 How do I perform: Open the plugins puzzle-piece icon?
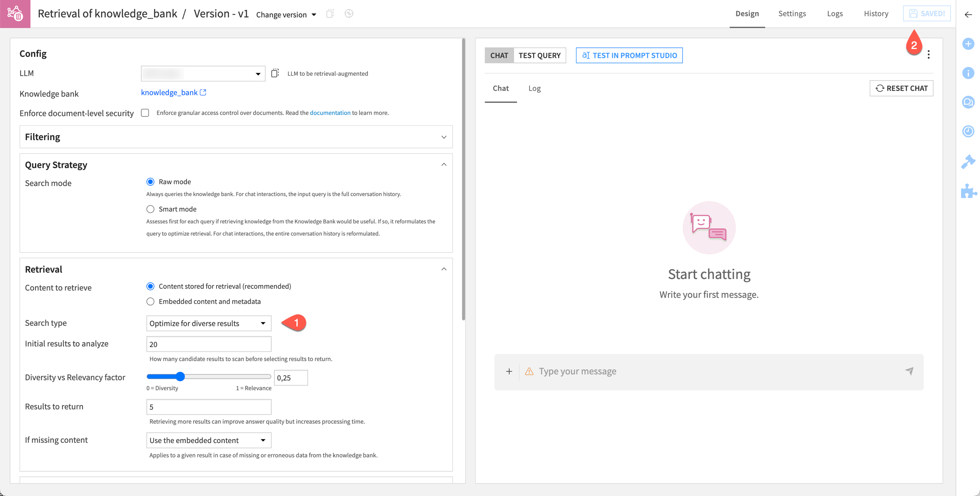(968, 191)
